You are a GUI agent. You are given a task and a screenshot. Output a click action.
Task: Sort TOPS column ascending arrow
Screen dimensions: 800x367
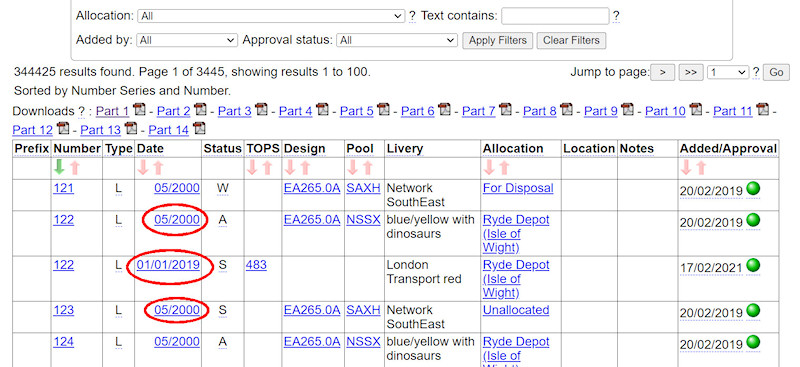(268, 167)
